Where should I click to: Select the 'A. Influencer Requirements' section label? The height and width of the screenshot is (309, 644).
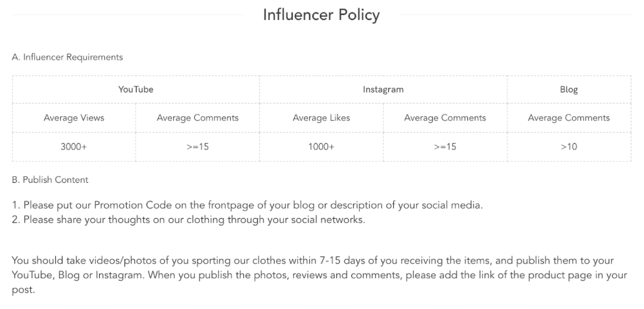[x=67, y=57]
